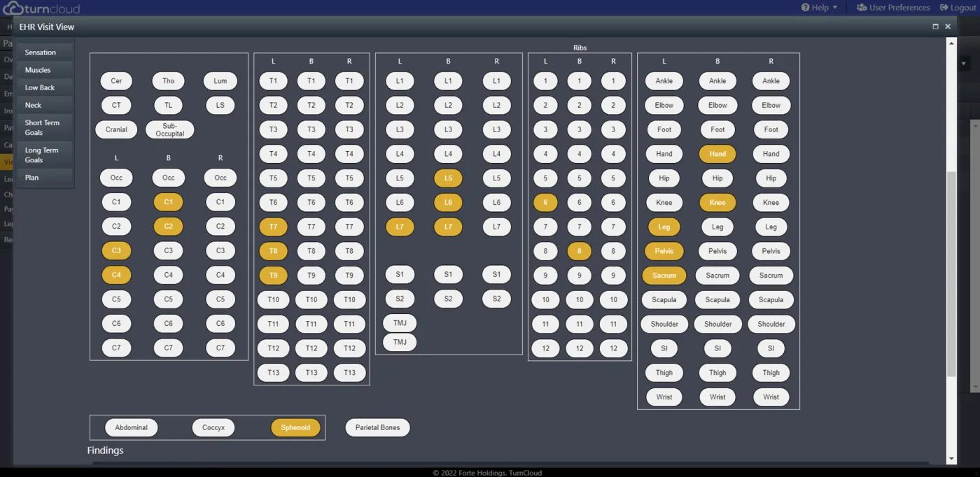
Task: Open the Help question mark menu
Action: click(806, 8)
